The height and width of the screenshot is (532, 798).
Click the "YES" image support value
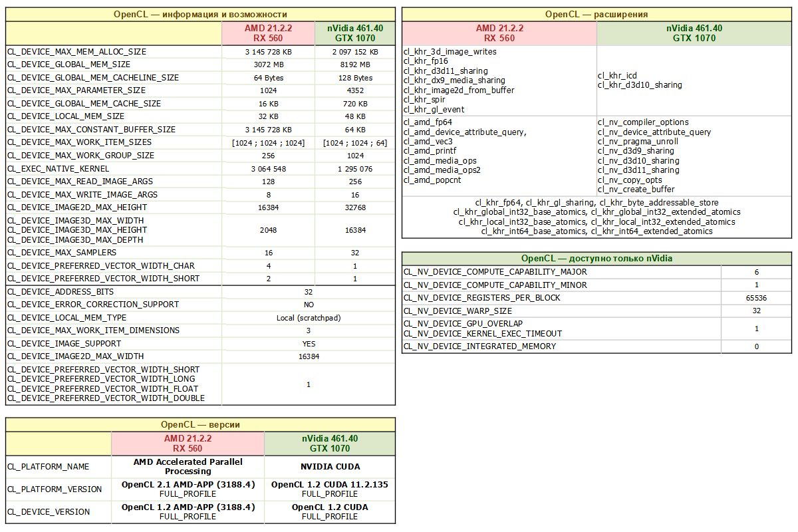[x=309, y=344]
